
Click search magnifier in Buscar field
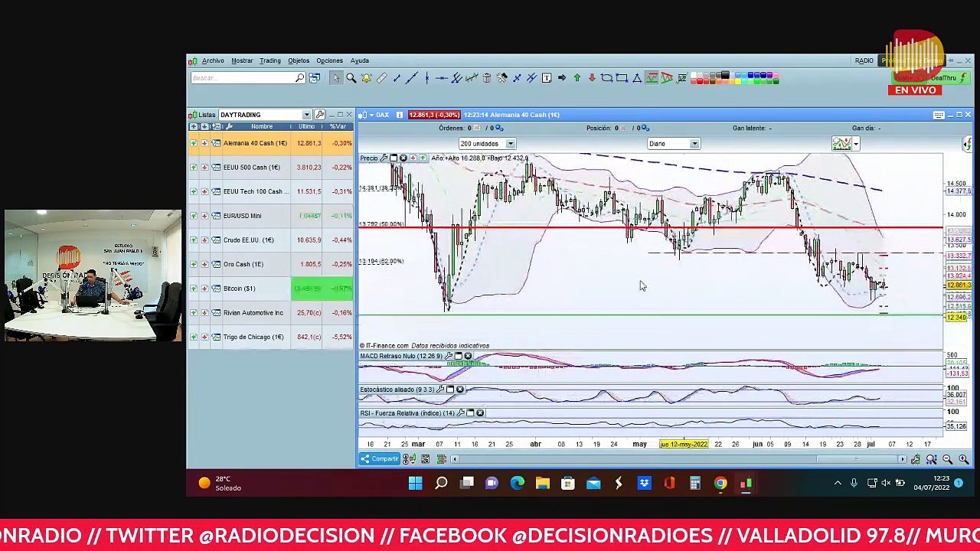(x=299, y=78)
